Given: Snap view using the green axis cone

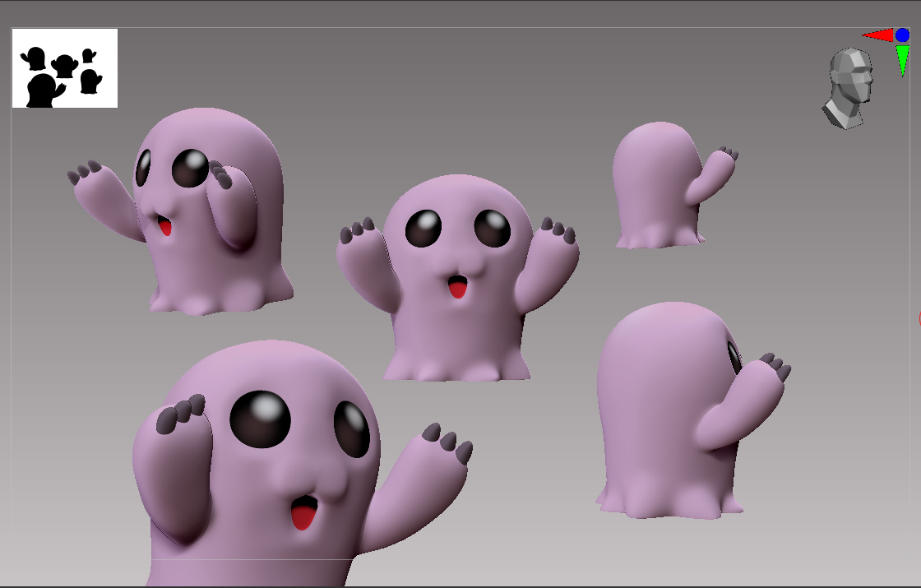Looking at the screenshot, I should [903, 61].
